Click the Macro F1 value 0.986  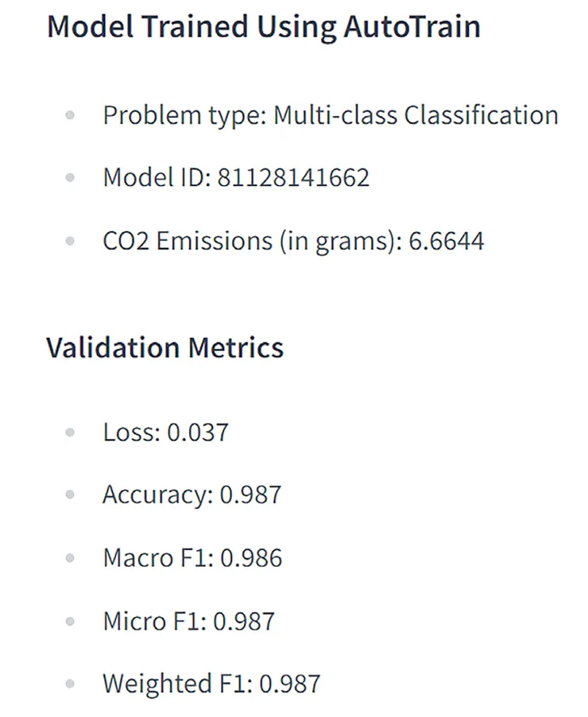point(251,557)
